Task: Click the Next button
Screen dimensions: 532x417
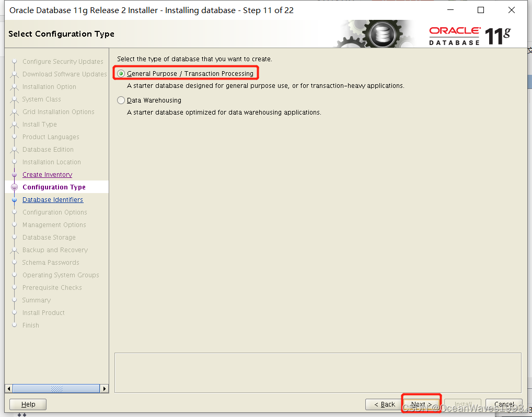Action: pyautogui.click(x=421, y=404)
